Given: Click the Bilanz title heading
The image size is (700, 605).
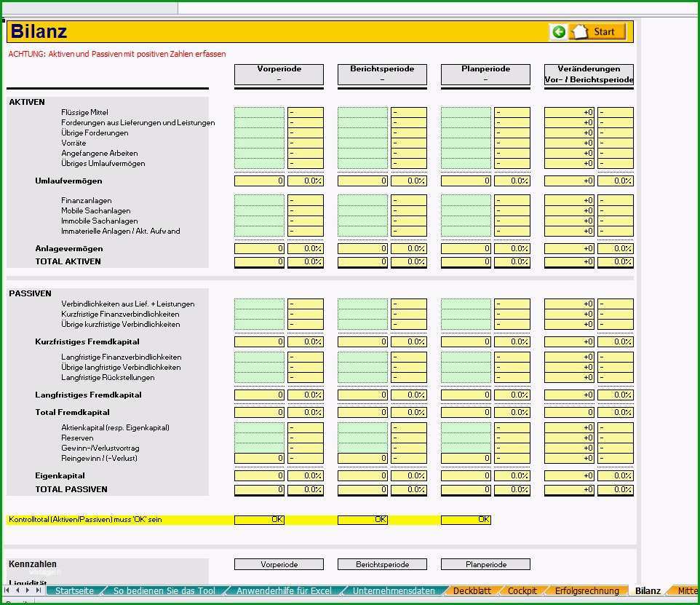Looking at the screenshot, I should tap(39, 32).
